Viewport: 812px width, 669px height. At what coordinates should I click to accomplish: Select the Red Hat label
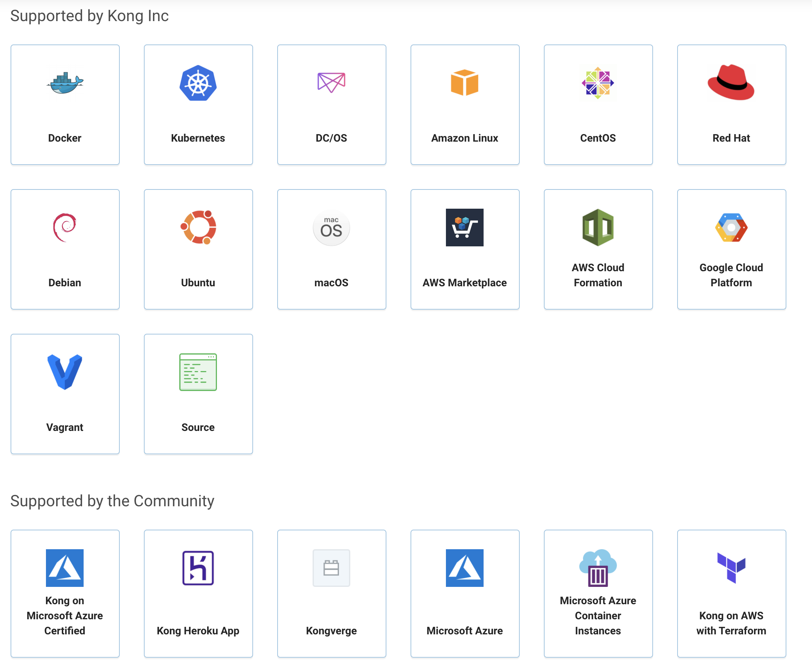[x=731, y=138]
